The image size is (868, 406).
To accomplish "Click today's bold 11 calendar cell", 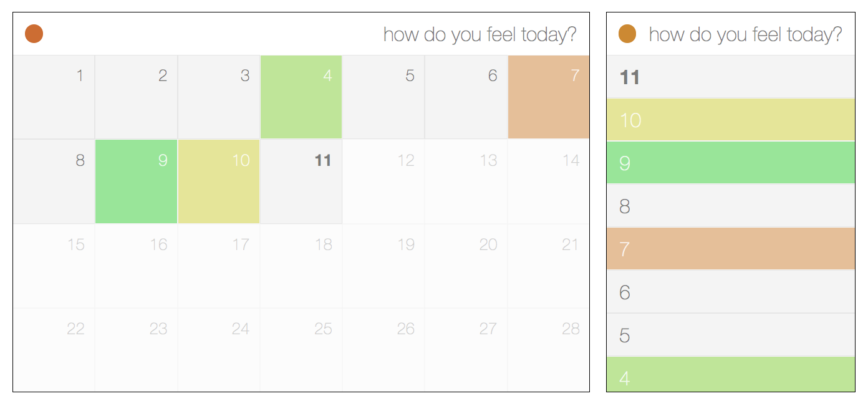I will (301, 181).
